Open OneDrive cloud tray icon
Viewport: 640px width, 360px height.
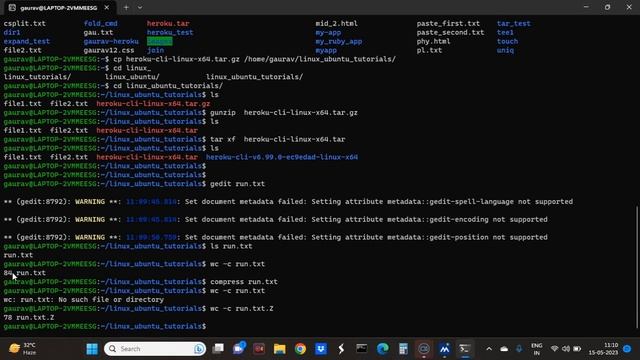pos(504,349)
